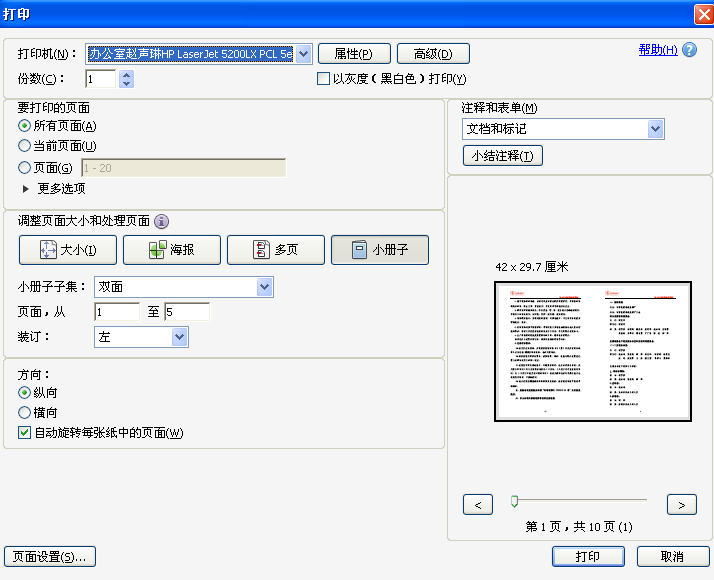This screenshot has width=714, height=580.
Task: Open printer Properties (属性) button
Action: pyautogui.click(x=354, y=54)
